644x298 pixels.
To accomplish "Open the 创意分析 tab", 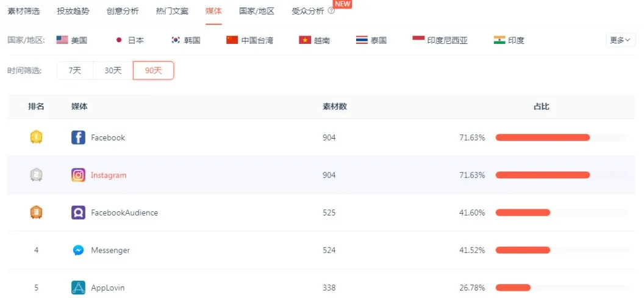I will [123, 11].
